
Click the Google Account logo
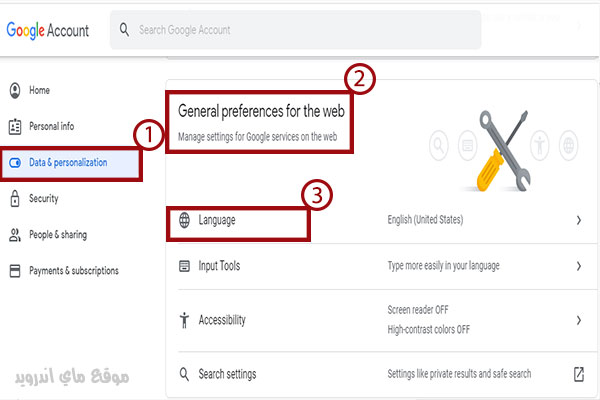[x=48, y=30]
